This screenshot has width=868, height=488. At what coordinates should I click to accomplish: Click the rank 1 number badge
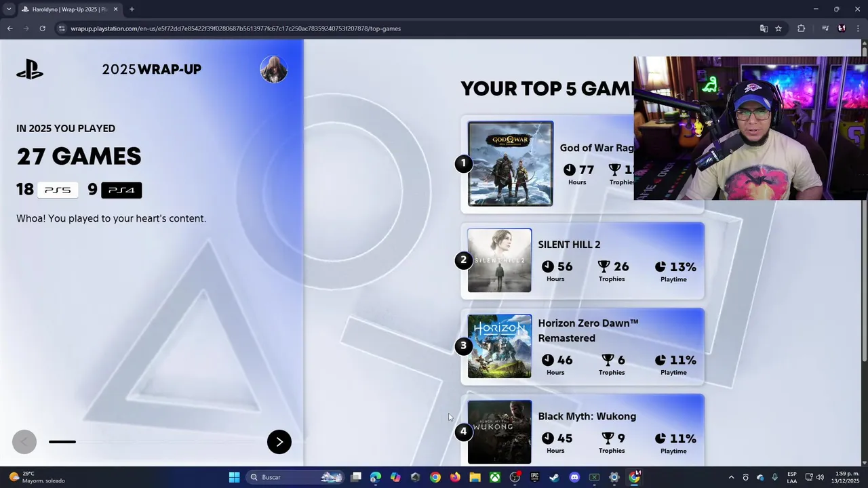point(464,163)
